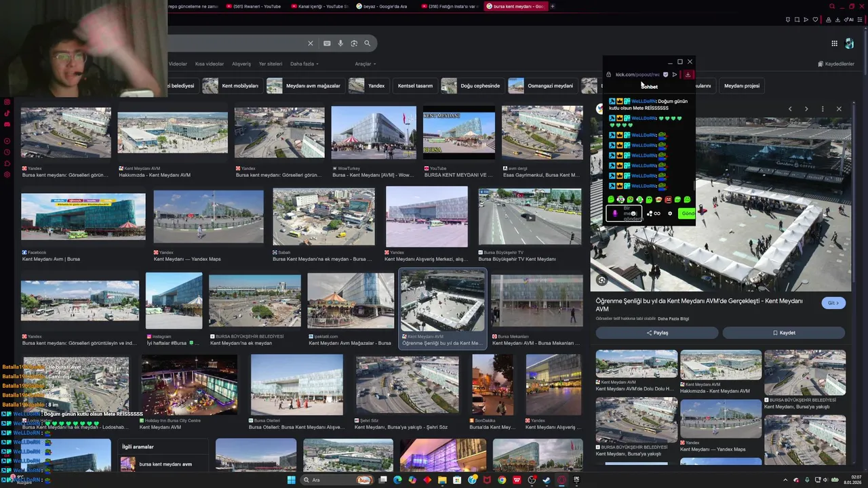Open the Google apps grid

834,43
